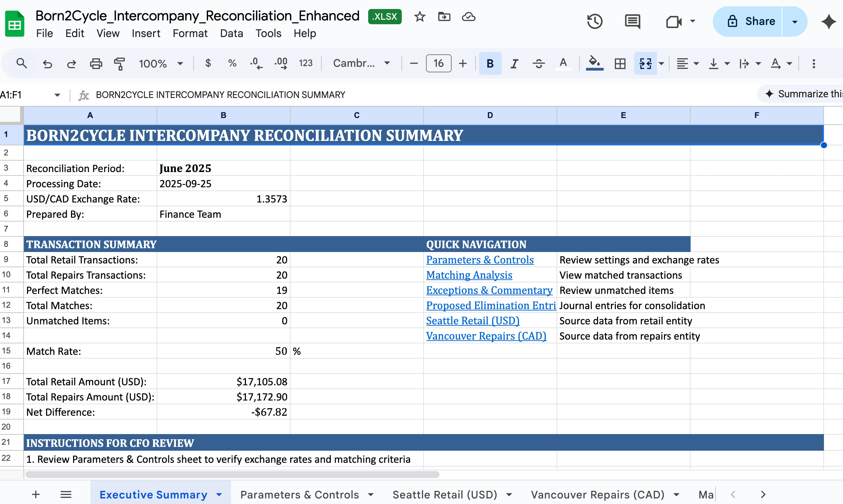The image size is (843, 504).
Task: Click the undo arrow
Action: pos(47,63)
